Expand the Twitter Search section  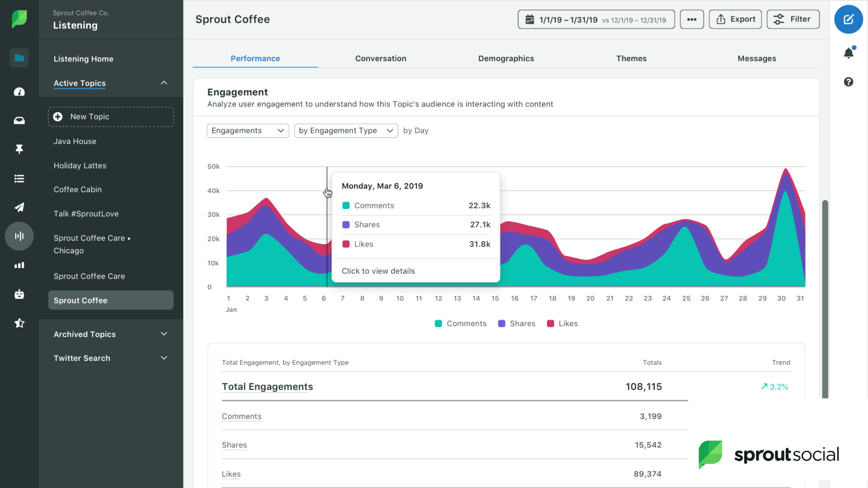pos(164,358)
